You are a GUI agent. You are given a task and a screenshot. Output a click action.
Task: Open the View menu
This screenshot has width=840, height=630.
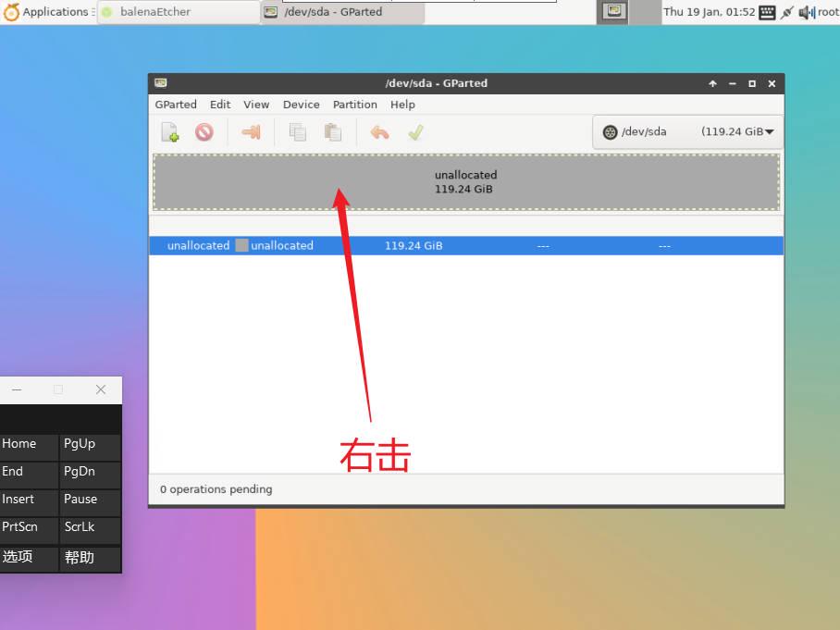[x=256, y=105]
